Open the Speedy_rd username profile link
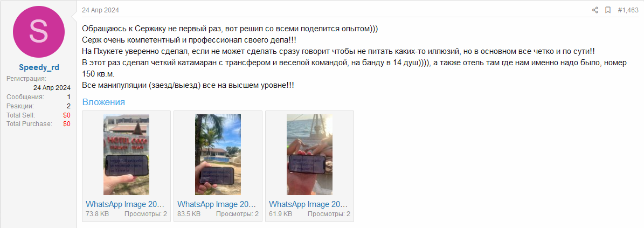Image resolution: width=644 pixels, height=228 pixels. click(39, 68)
